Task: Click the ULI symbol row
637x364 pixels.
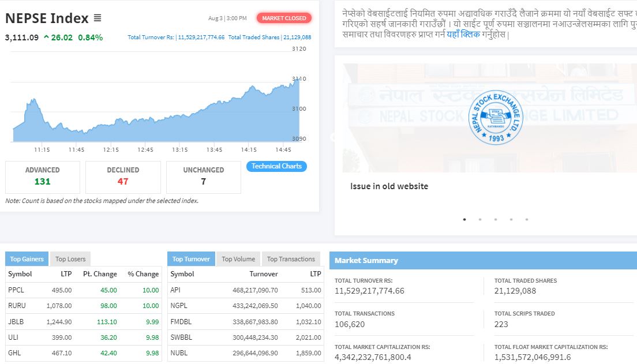Action: point(84,337)
